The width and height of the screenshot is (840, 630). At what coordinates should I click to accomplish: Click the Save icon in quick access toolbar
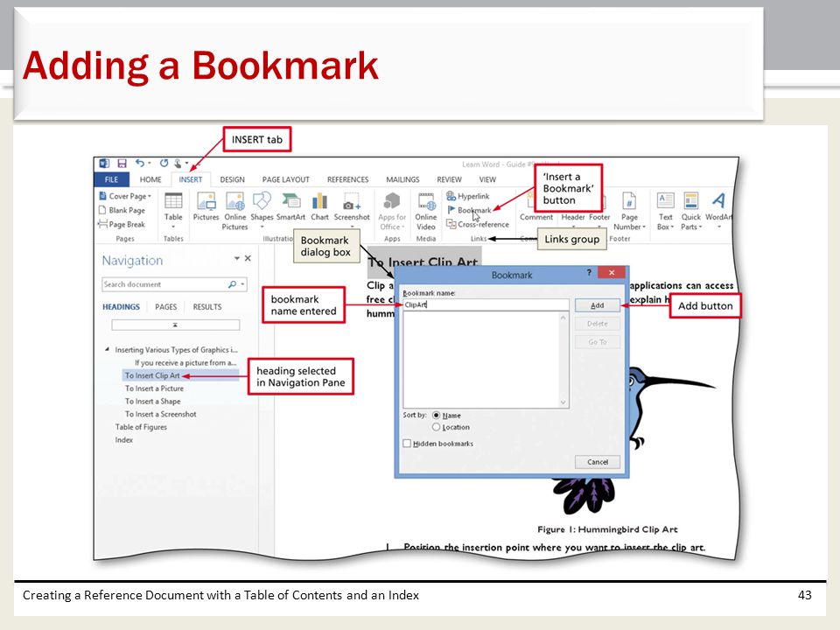click(122, 163)
